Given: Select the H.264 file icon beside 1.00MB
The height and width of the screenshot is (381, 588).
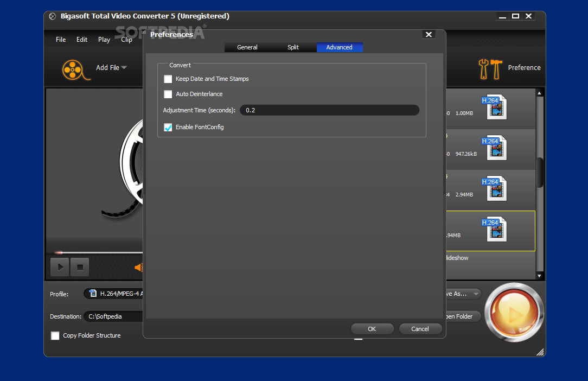Looking at the screenshot, I should point(495,107).
